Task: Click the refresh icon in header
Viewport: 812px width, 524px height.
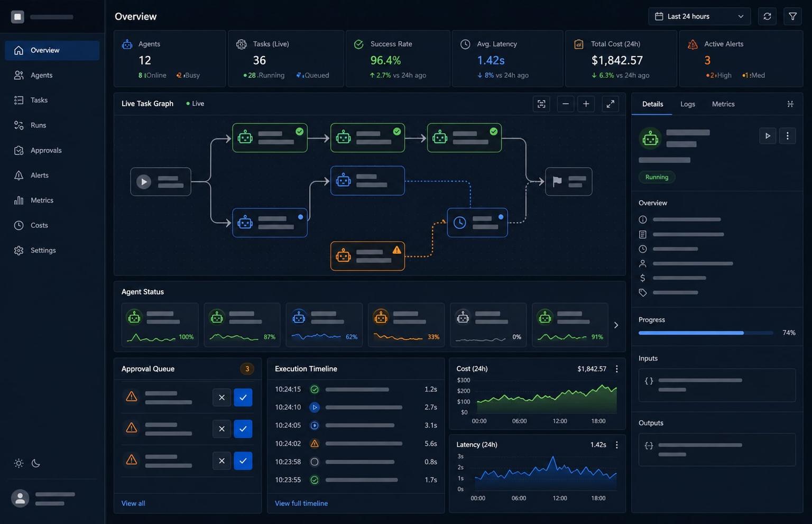Action: [767, 16]
